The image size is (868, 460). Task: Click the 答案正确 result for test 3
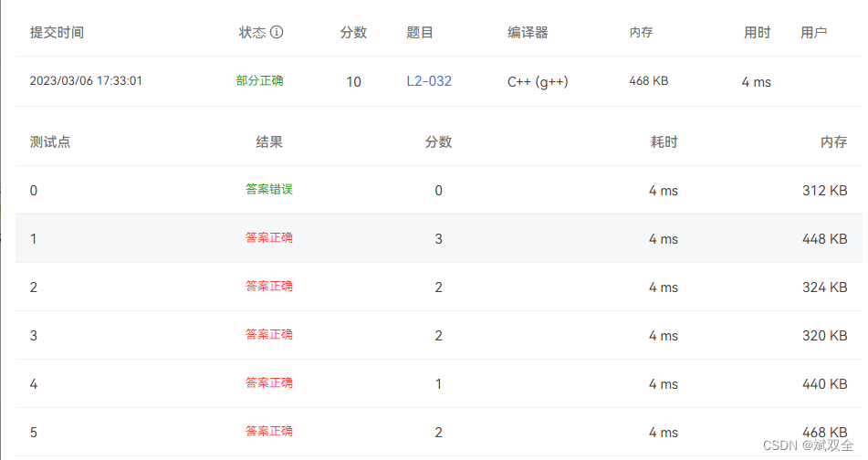tap(269, 334)
